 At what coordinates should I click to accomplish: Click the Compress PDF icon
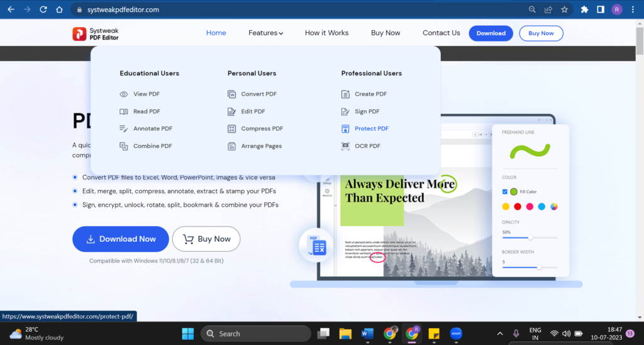point(231,128)
